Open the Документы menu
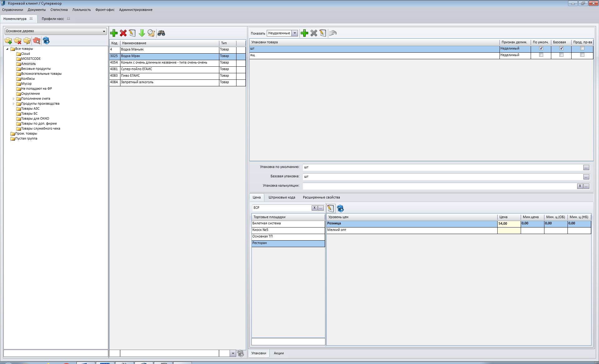Image resolution: width=599 pixels, height=364 pixels. coord(37,10)
